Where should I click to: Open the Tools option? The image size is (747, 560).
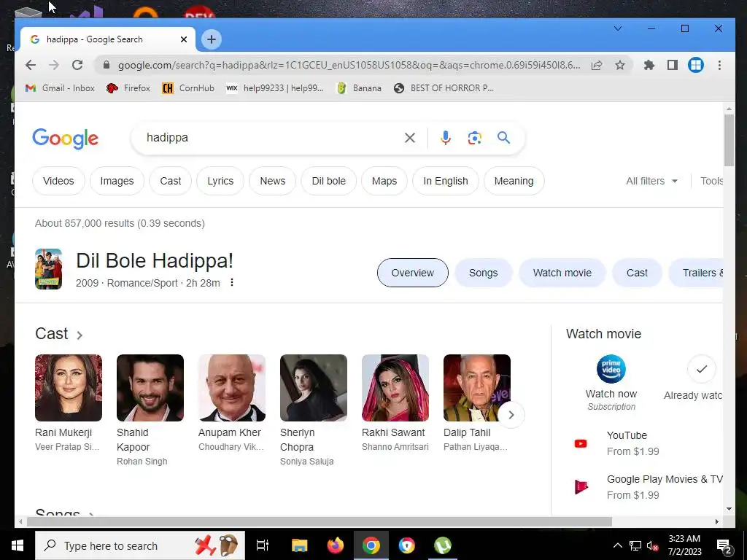(711, 181)
